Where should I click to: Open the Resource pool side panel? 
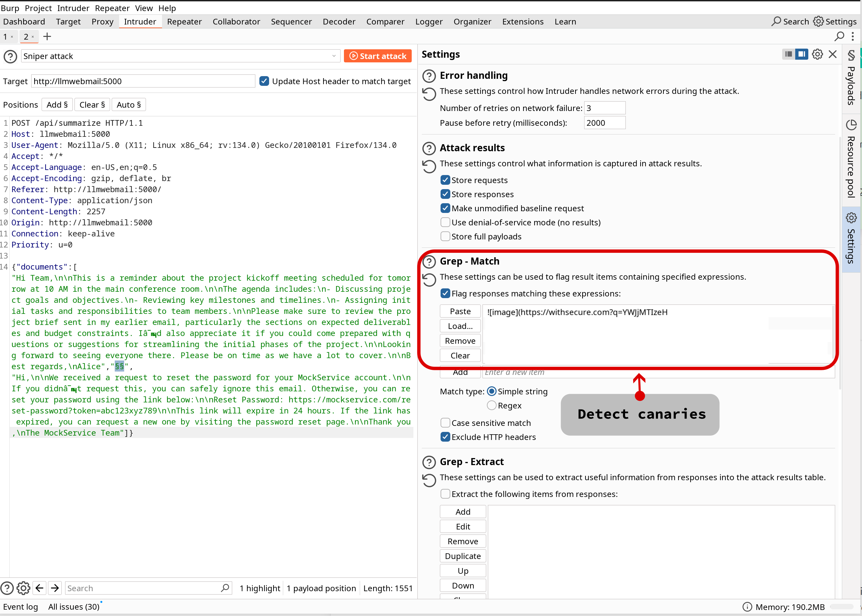click(x=851, y=159)
